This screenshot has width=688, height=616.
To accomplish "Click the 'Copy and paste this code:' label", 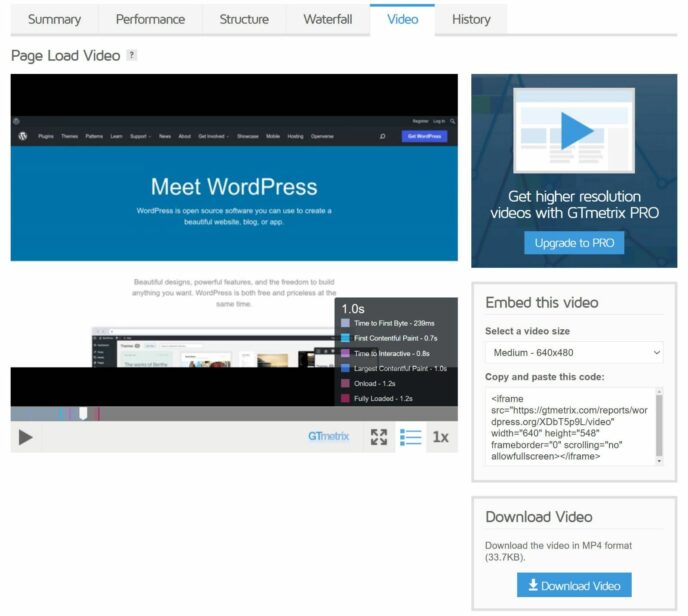I will click(x=544, y=376).
